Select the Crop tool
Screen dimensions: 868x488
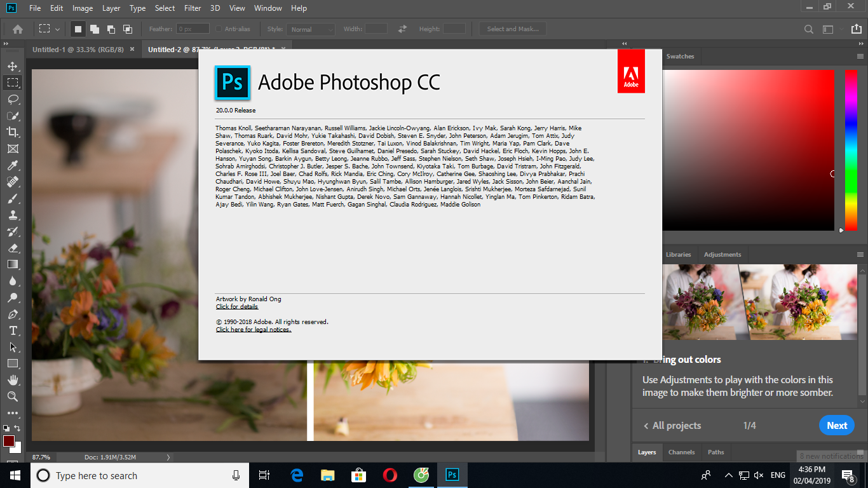click(13, 132)
